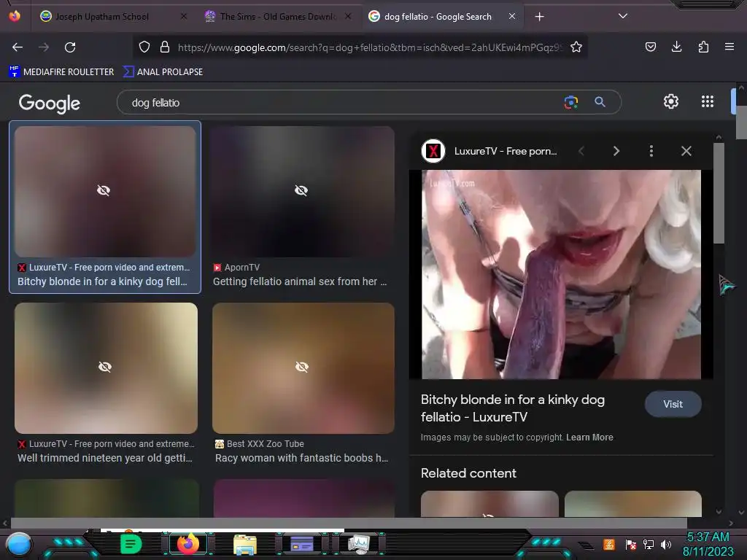Show site security padlock info
Image resolution: width=747 pixels, height=560 pixels.
pos(165,47)
